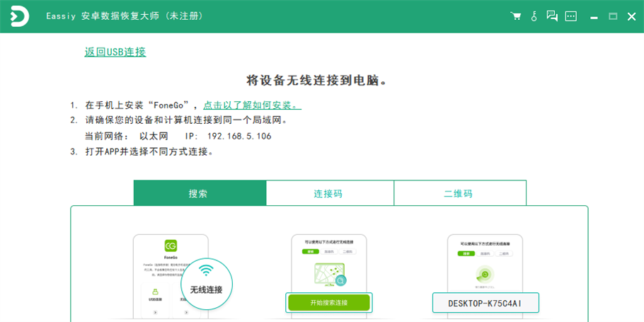
Task: Minimize the application window
Action: (594, 16)
